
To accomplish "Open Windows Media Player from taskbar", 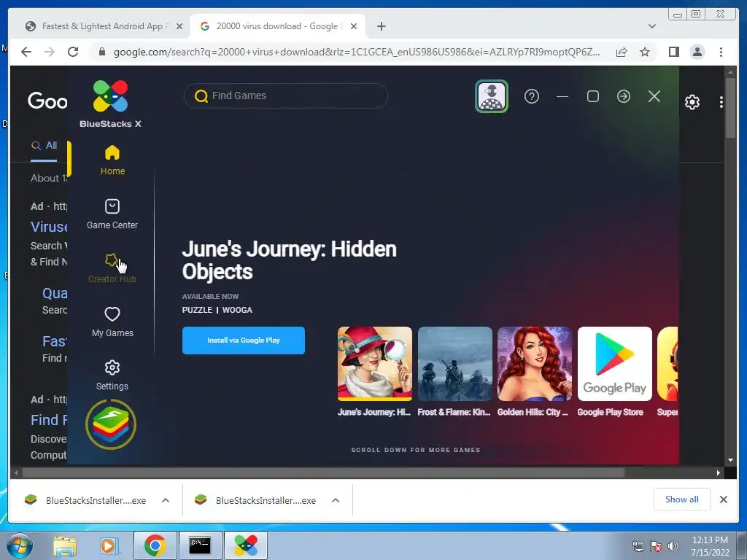I will (109, 546).
